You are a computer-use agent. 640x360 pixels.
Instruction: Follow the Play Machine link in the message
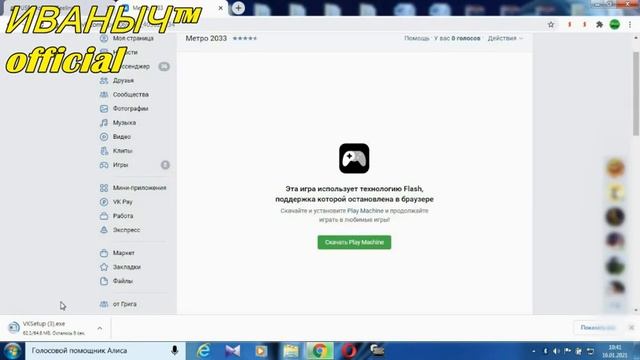pyautogui.click(x=365, y=211)
